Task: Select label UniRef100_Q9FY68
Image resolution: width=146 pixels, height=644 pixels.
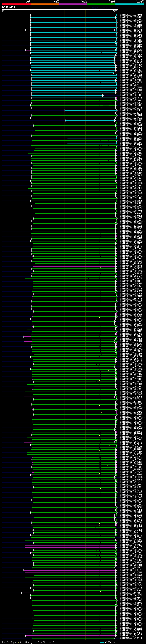Action: pyautogui.click(x=131, y=100)
